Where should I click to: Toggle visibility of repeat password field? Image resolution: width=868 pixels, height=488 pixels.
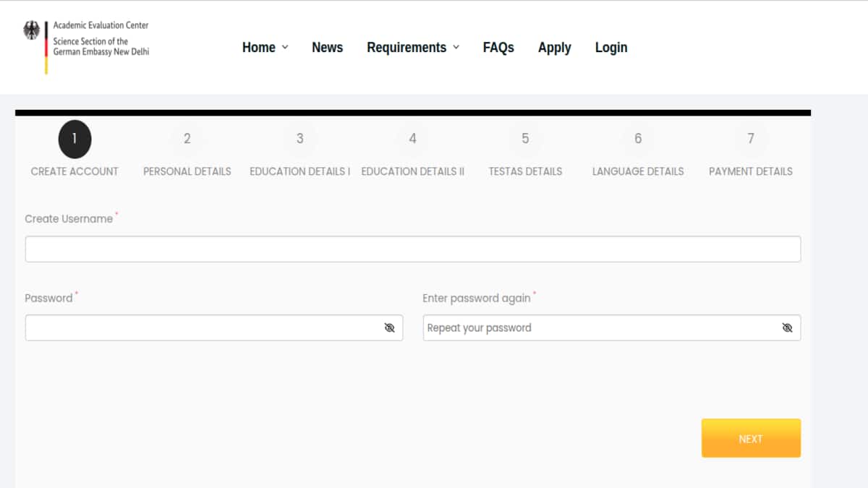[x=787, y=328]
